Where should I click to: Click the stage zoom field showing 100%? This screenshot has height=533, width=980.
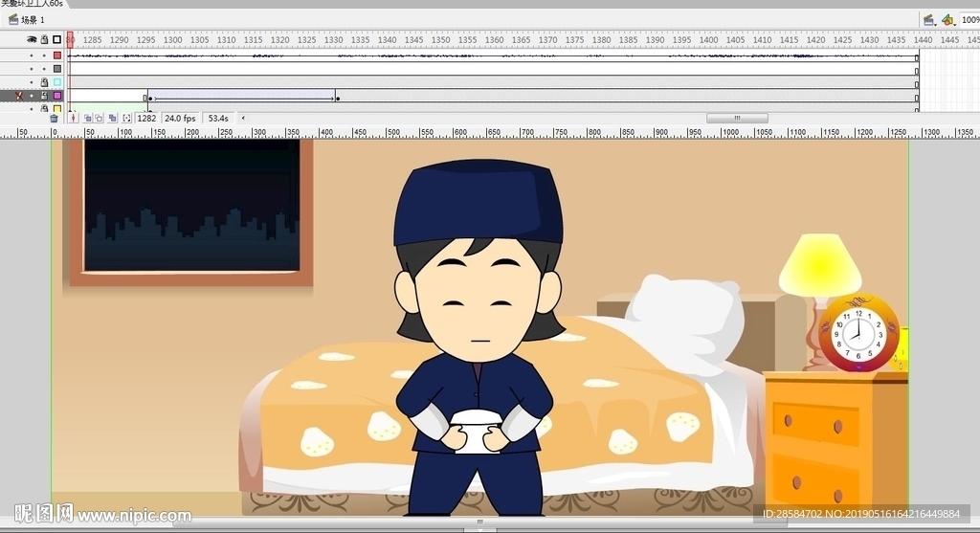970,20
